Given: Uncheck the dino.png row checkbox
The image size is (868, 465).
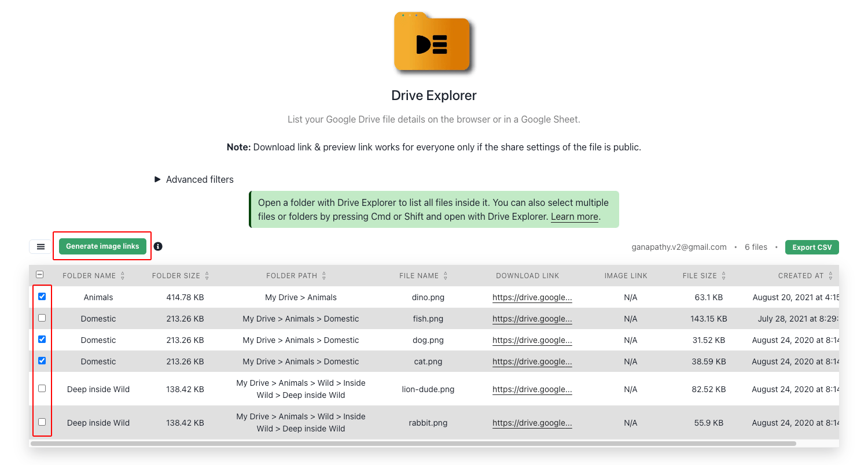Looking at the screenshot, I should coord(42,297).
